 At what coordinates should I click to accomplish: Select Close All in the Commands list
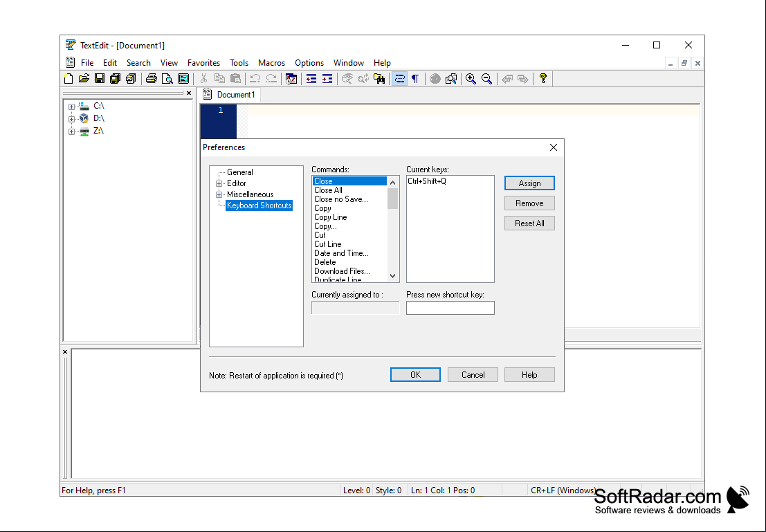pos(349,190)
